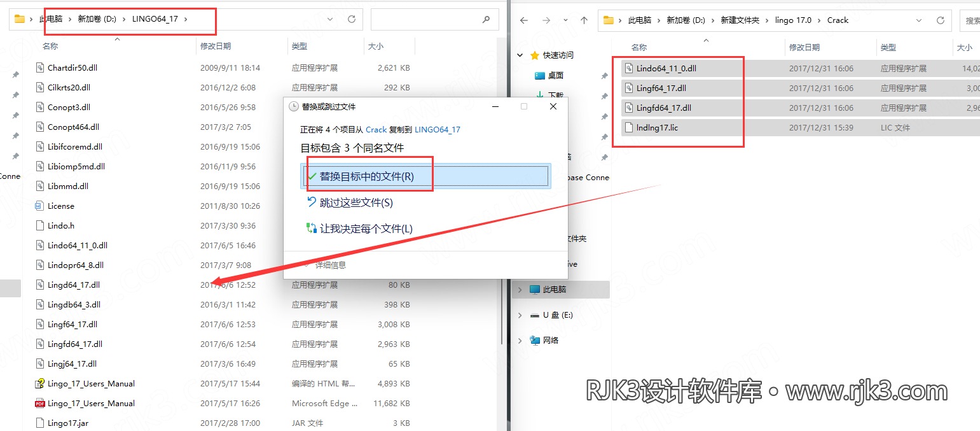This screenshot has width=980, height=431.
Task: Click 新加卷 (D:) breadcrumb in LINGO64_17 window
Action: (x=97, y=19)
